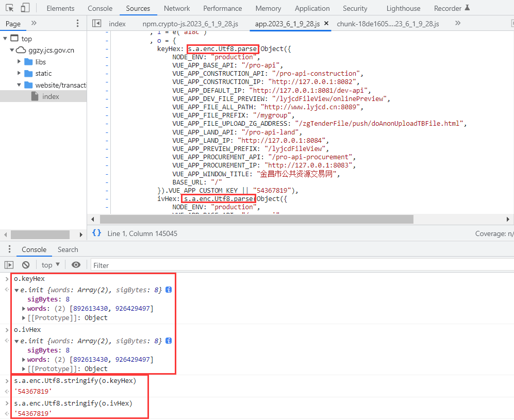Expand the words array under o.keyHex
The width and height of the screenshot is (514, 420).
pyautogui.click(x=24, y=309)
